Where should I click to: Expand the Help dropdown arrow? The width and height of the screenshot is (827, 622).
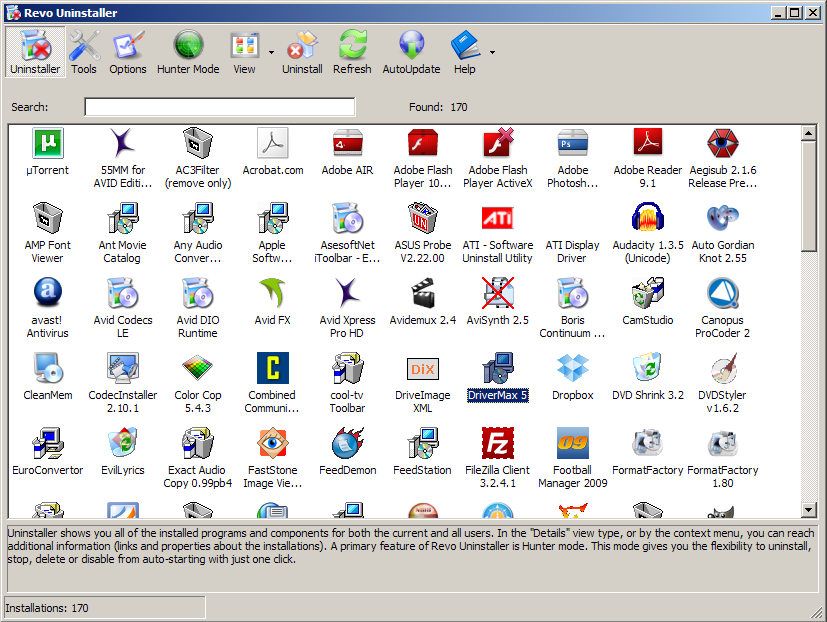492,52
